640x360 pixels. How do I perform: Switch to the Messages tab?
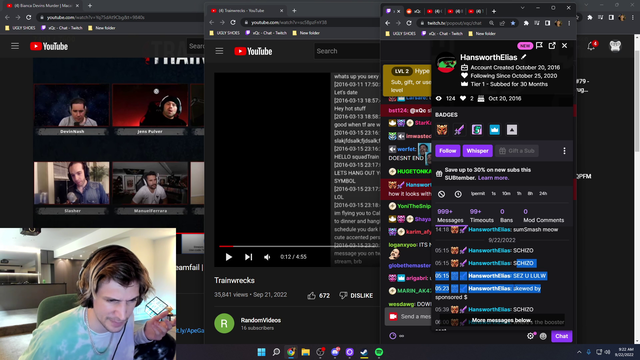(x=450, y=216)
